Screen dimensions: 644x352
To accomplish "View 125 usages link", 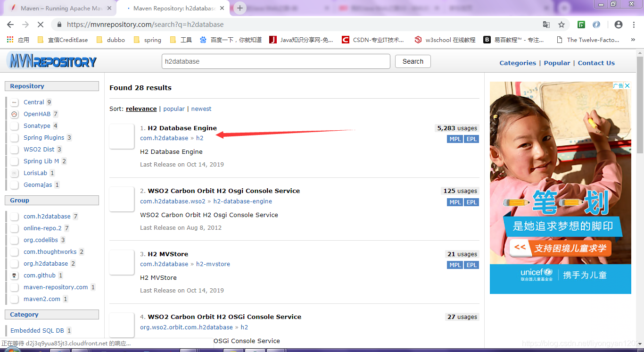I will pos(460,191).
